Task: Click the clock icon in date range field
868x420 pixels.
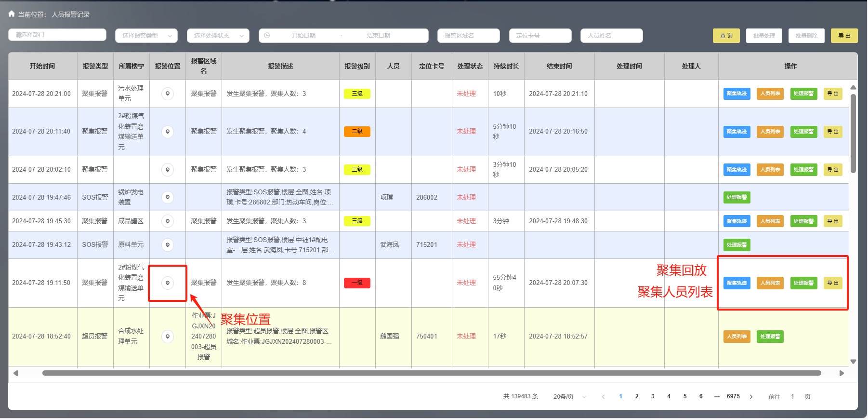Action: click(x=267, y=36)
